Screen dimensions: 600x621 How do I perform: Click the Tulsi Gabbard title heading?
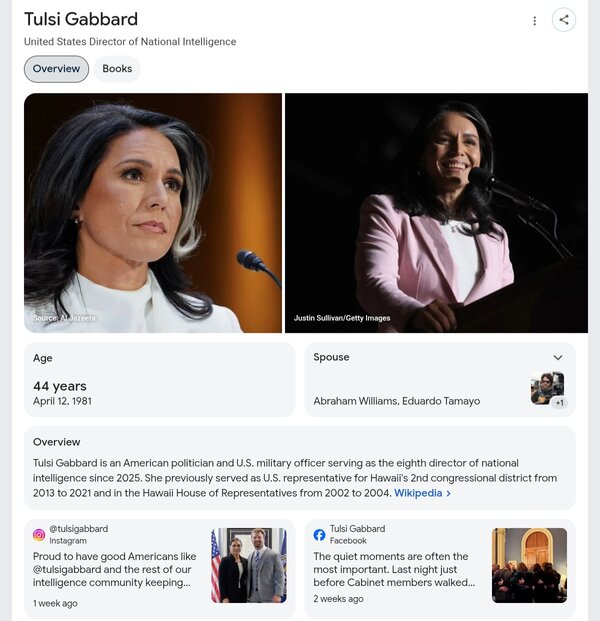pyautogui.click(x=81, y=19)
